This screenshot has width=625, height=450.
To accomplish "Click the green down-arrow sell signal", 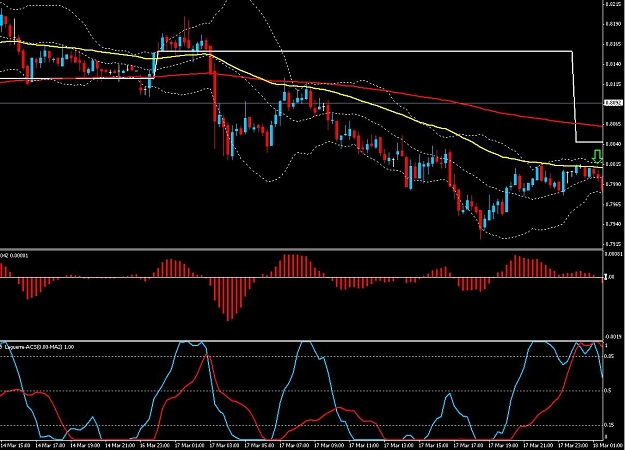I will coord(597,157).
